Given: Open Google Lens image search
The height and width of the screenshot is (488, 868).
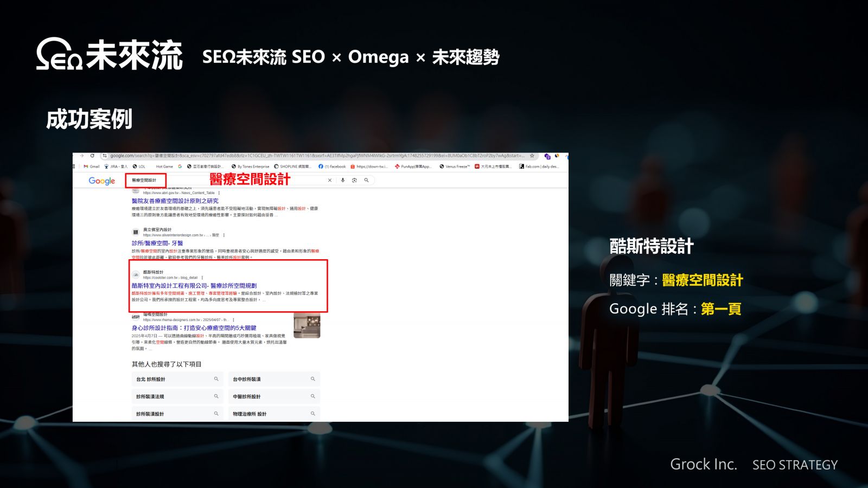Looking at the screenshot, I should (354, 180).
